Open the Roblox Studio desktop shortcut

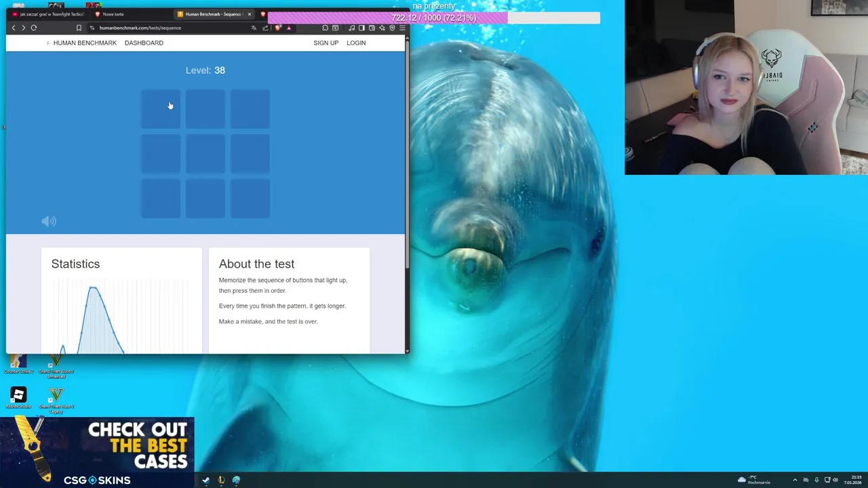(18, 398)
